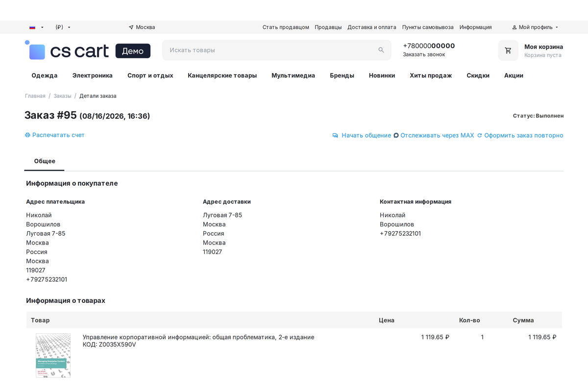Click the Начать общение link
The height and width of the screenshot is (392, 588).
coord(367,136)
